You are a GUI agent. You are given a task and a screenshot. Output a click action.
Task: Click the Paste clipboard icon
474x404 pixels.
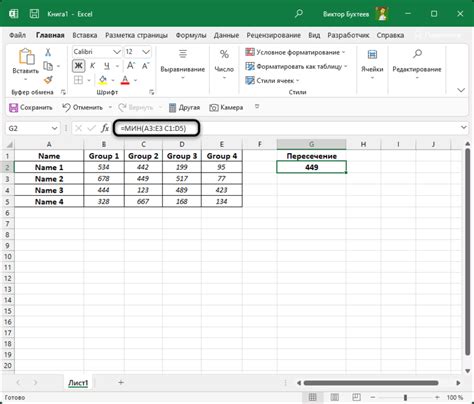26,57
